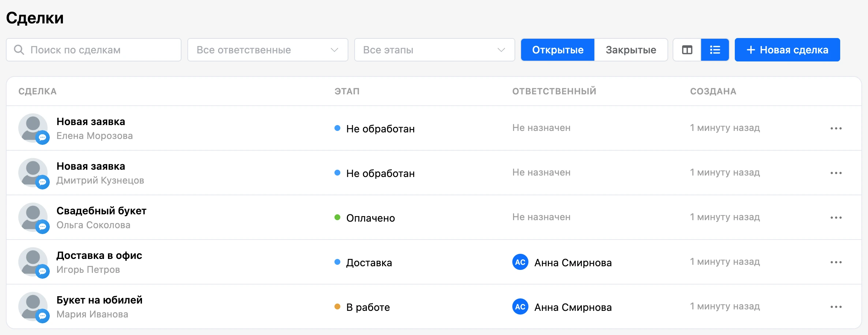
Task: Open the Доставка в офис deal
Action: pos(99,255)
